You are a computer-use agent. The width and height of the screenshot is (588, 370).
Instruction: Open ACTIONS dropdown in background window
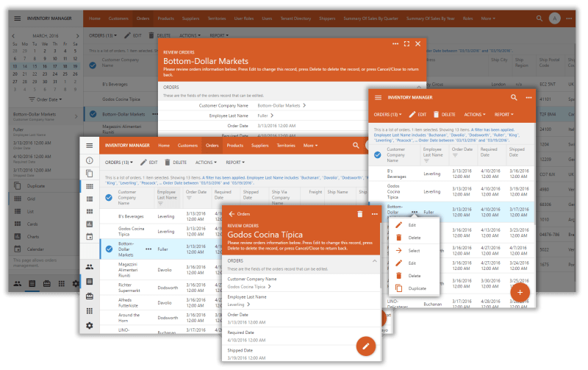coord(190,35)
